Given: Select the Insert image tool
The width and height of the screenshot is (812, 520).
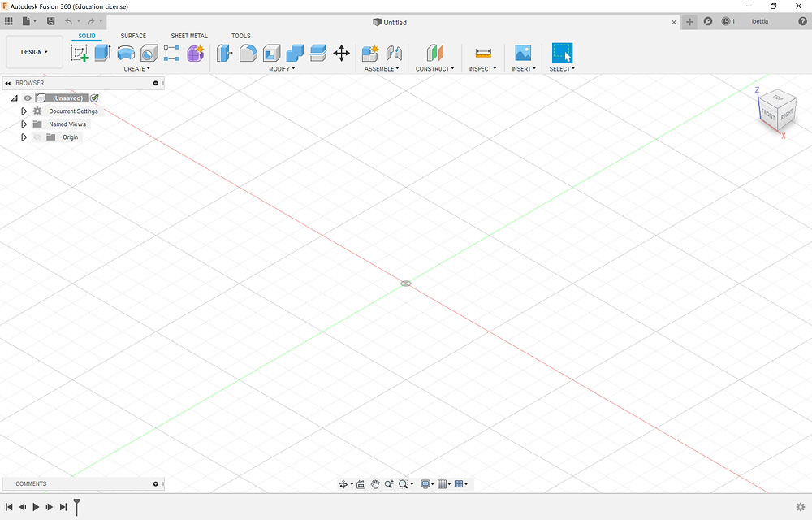Looking at the screenshot, I should tap(523, 53).
